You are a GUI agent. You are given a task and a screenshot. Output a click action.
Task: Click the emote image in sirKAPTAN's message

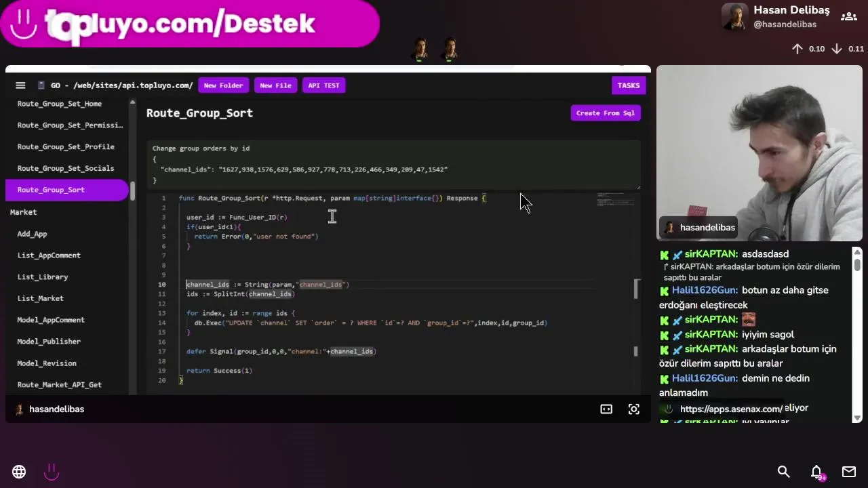pos(749,320)
